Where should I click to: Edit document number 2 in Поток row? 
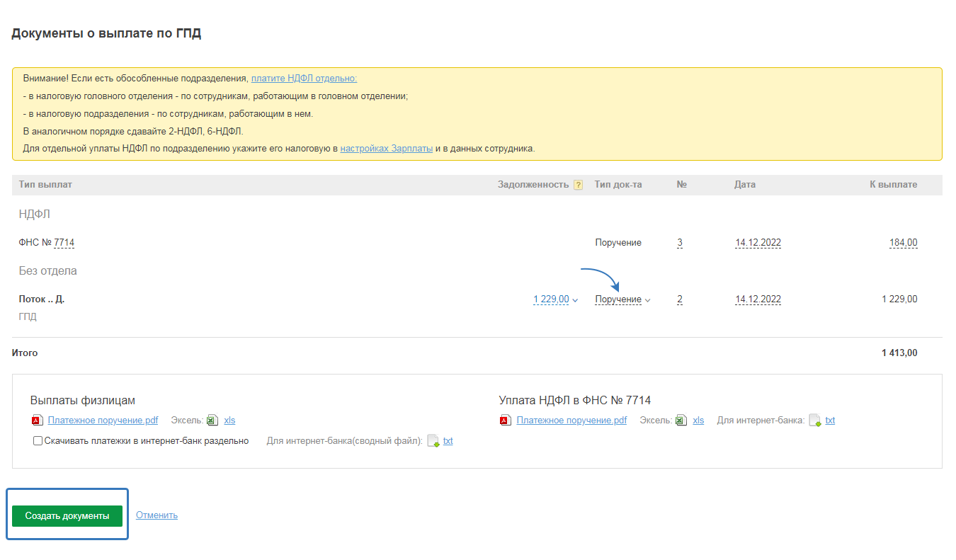pyautogui.click(x=680, y=299)
